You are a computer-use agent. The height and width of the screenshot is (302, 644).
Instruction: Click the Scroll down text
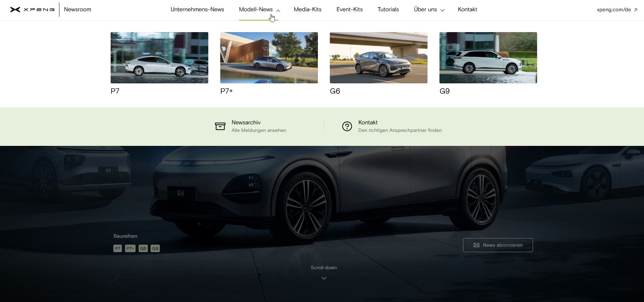pyautogui.click(x=324, y=267)
